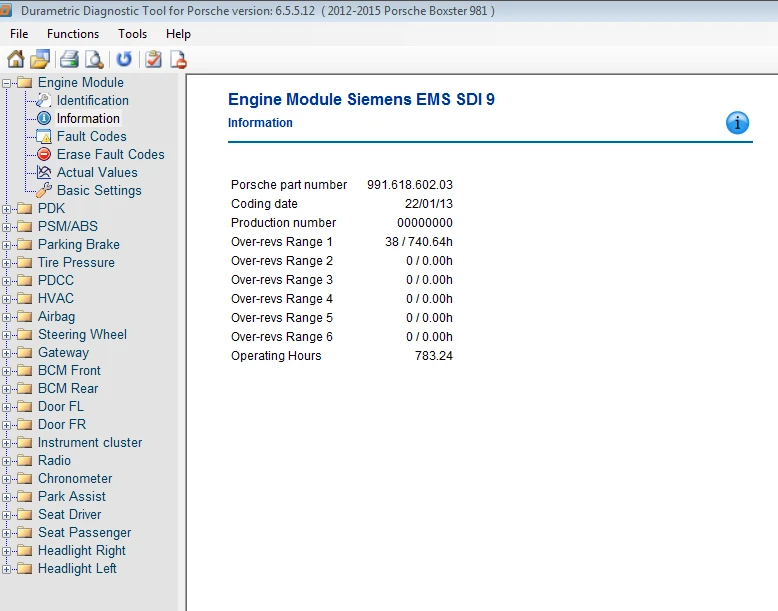Select the Headlight Right module
The width and height of the screenshot is (778, 611).
[x=82, y=550]
